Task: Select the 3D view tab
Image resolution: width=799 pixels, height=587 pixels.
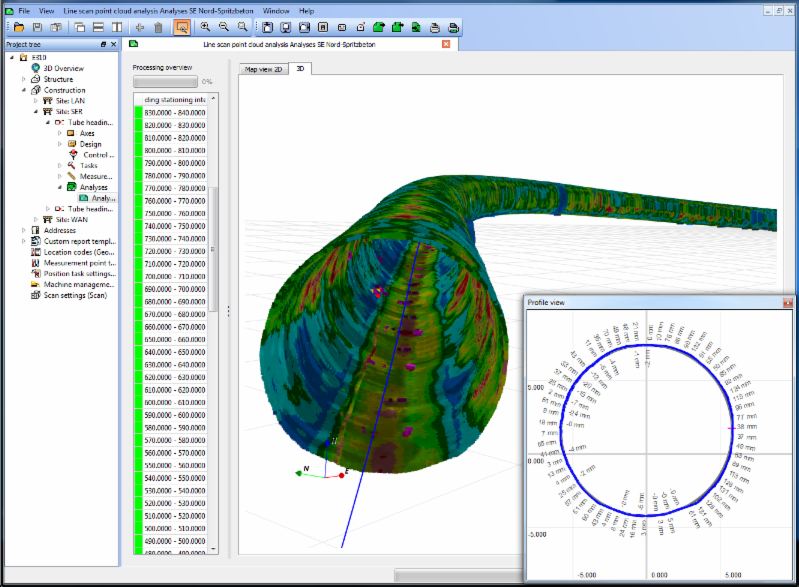Action: pyautogui.click(x=300, y=69)
